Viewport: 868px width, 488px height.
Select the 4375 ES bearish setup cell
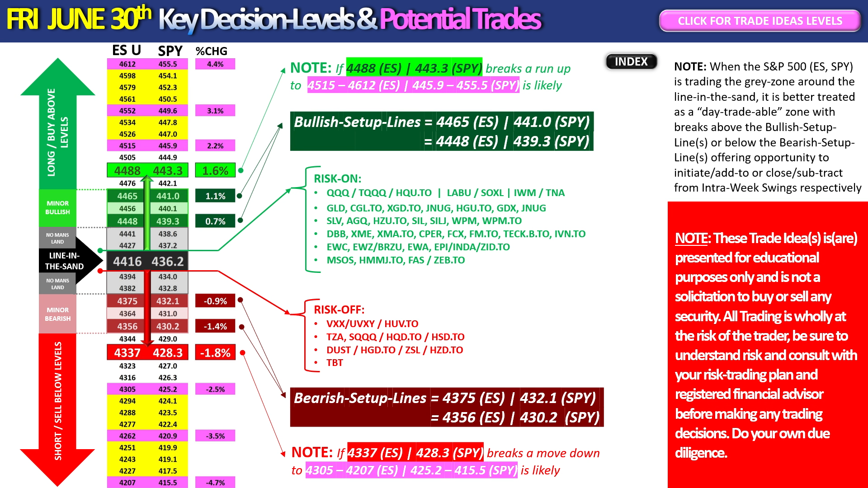127,301
